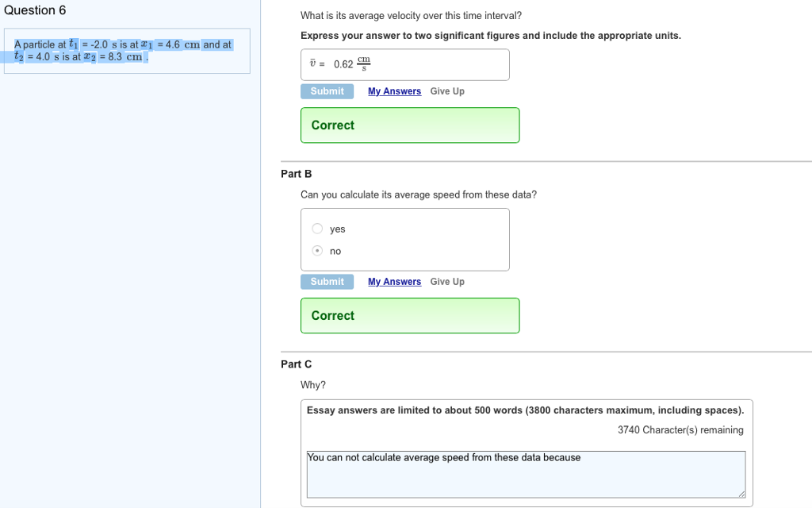Click the two significant figures instruction text
The height and width of the screenshot is (508, 812).
pyautogui.click(x=490, y=36)
